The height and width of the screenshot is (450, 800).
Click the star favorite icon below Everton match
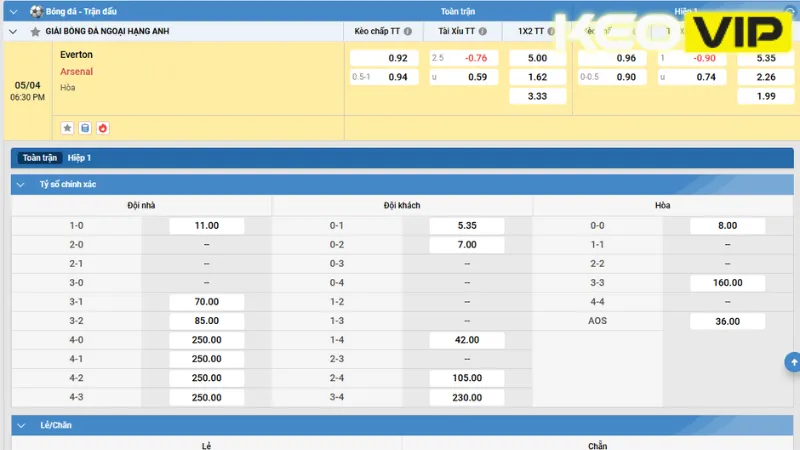pos(67,128)
